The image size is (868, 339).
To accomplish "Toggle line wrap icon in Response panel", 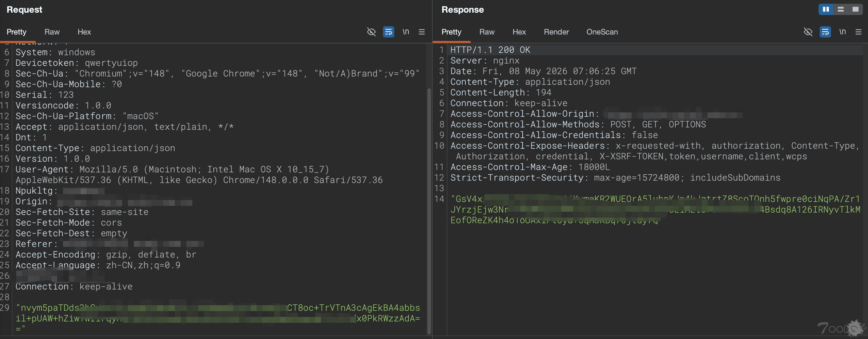I will [825, 32].
